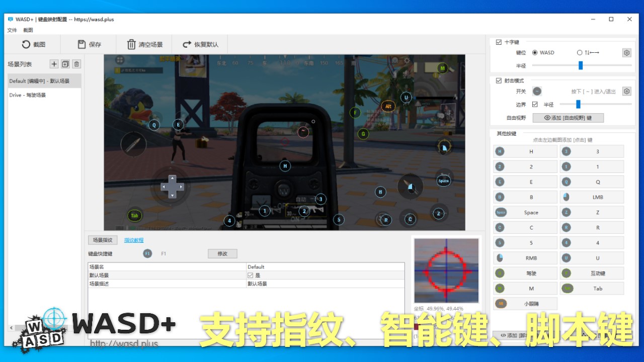
Task: Click the Alt key marker on the game preview
Action: pos(388,107)
